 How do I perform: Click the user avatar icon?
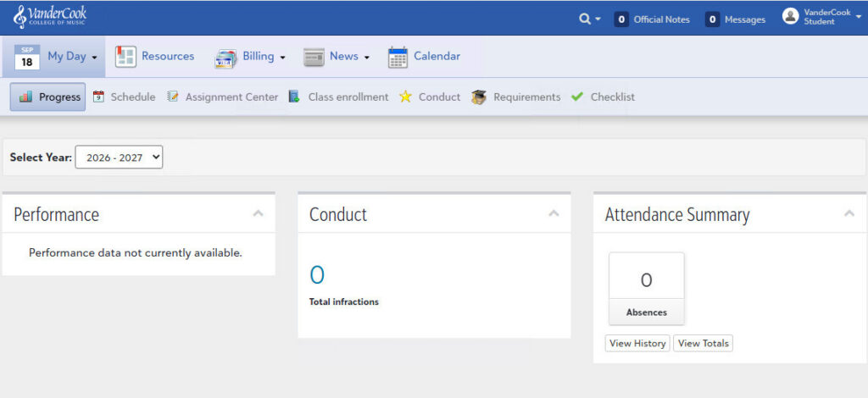point(791,16)
